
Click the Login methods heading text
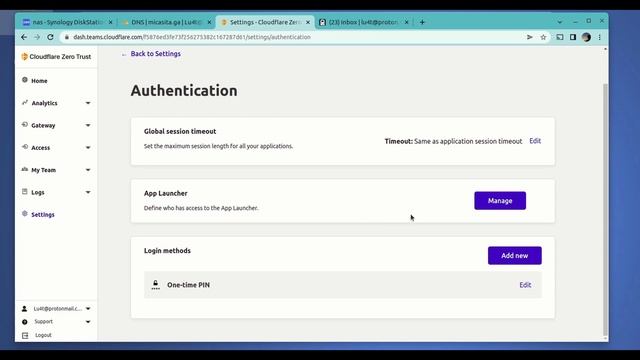tap(167, 251)
